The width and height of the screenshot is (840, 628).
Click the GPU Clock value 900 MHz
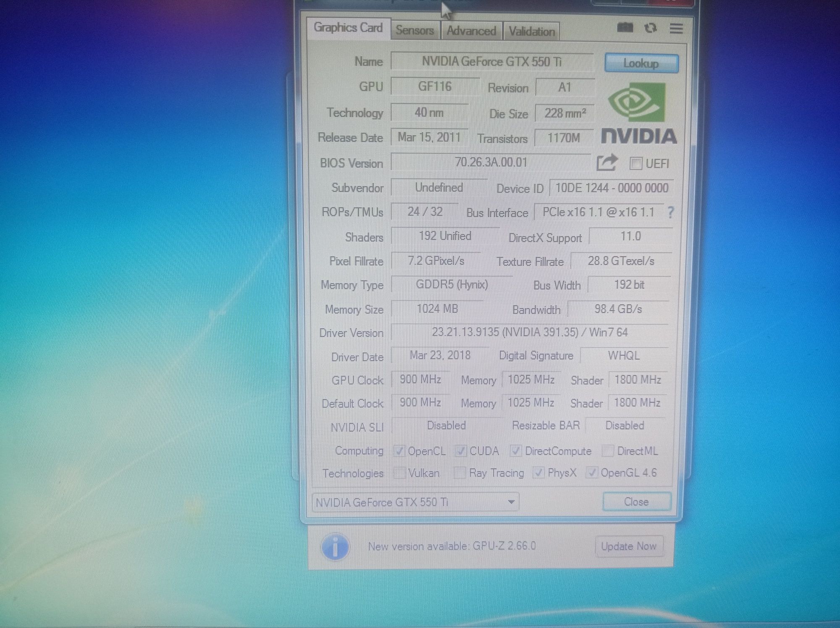[x=420, y=379]
